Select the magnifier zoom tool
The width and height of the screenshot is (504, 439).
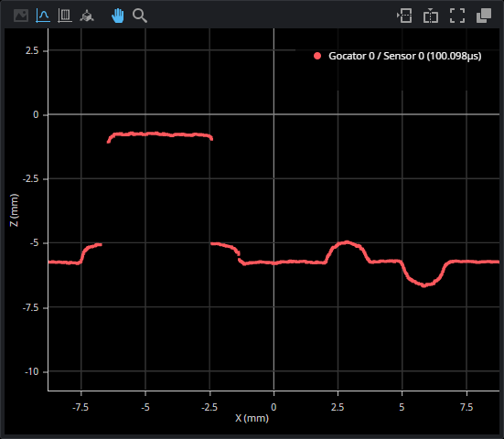tap(140, 16)
